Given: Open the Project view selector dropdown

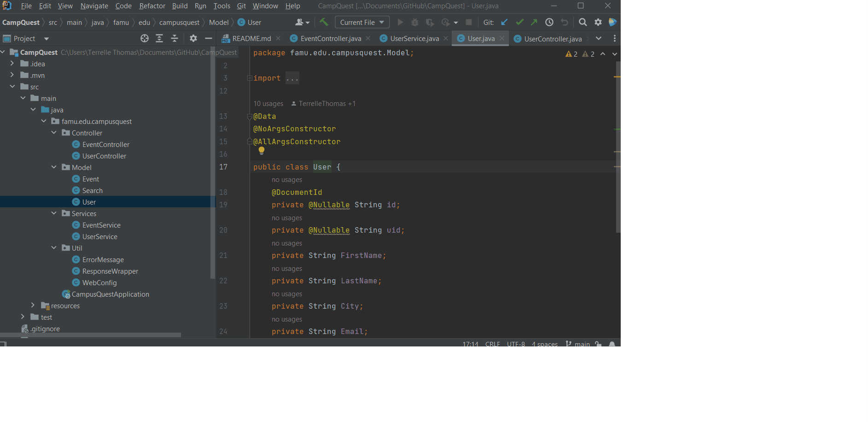Looking at the screenshot, I should tap(47, 39).
